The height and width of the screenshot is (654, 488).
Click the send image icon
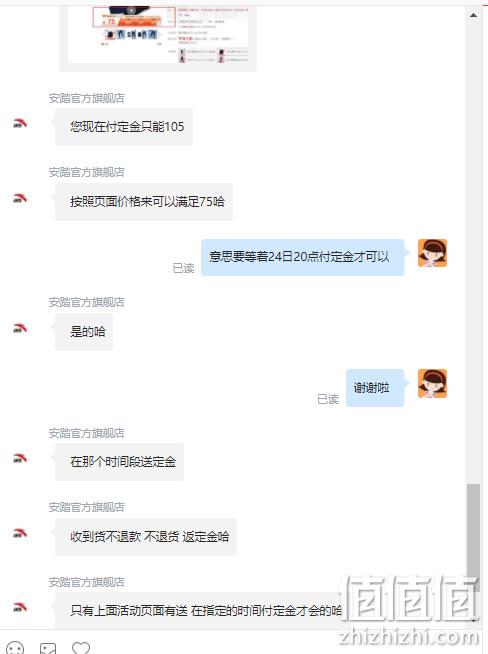click(48, 648)
